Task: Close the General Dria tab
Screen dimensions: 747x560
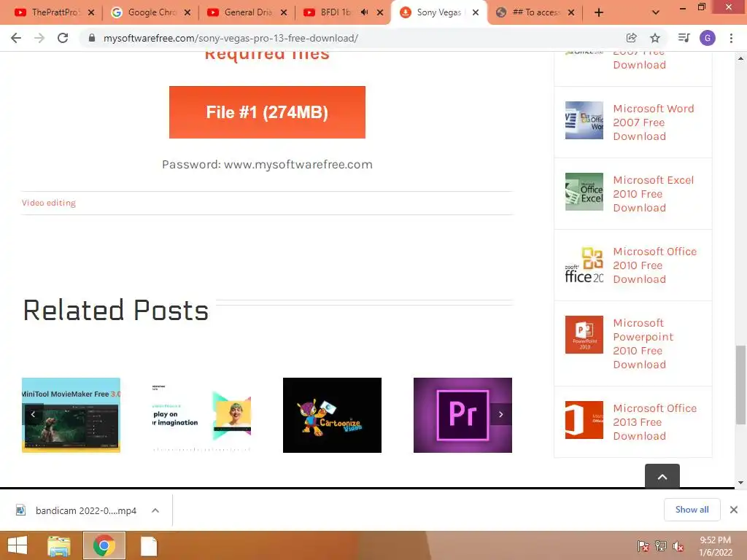Action: tap(284, 13)
